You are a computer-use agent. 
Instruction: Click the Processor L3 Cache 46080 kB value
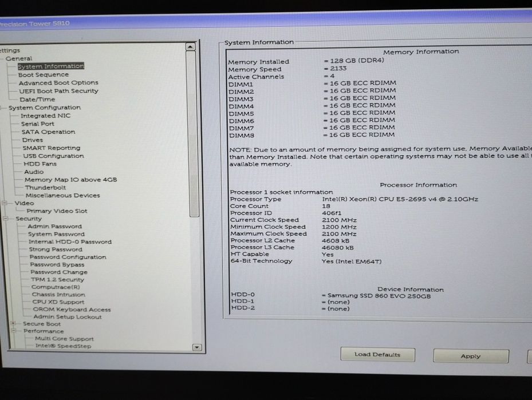338,247
